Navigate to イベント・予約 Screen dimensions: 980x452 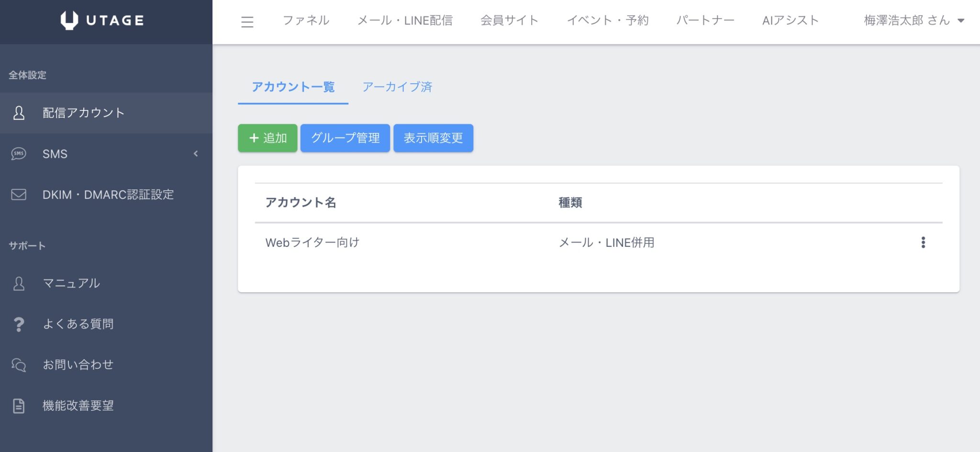coord(608,21)
